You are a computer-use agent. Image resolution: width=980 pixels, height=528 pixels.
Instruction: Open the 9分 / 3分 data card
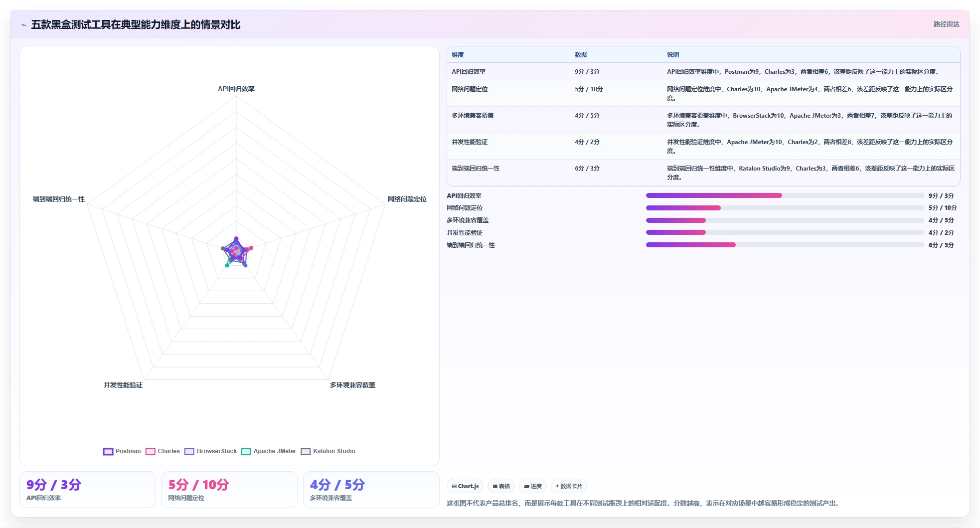coord(88,490)
